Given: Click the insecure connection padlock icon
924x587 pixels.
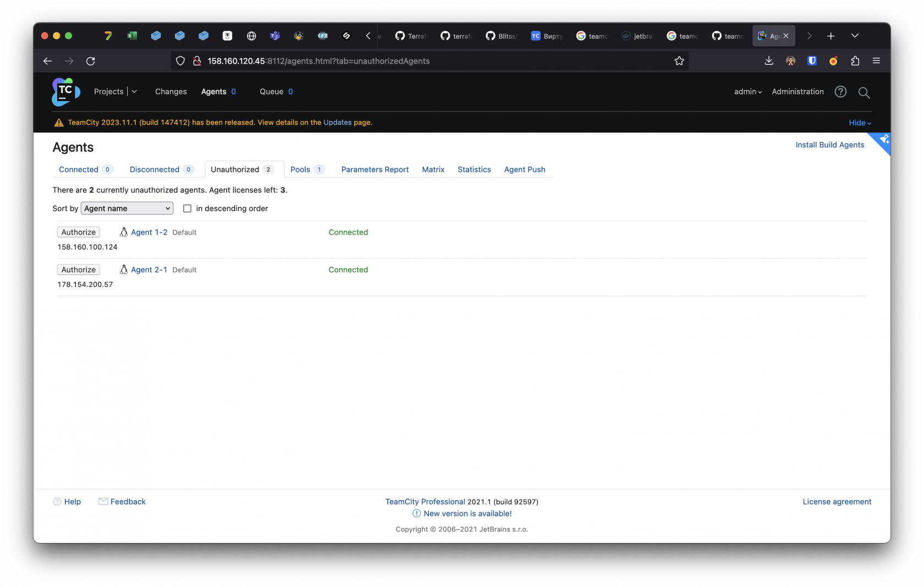Looking at the screenshot, I should pos(197,61).
